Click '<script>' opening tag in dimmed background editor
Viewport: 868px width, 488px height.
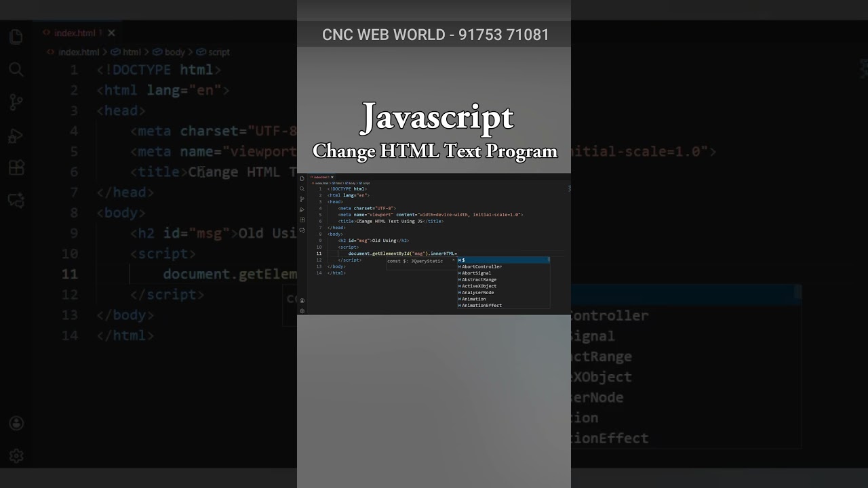(163, 253)
